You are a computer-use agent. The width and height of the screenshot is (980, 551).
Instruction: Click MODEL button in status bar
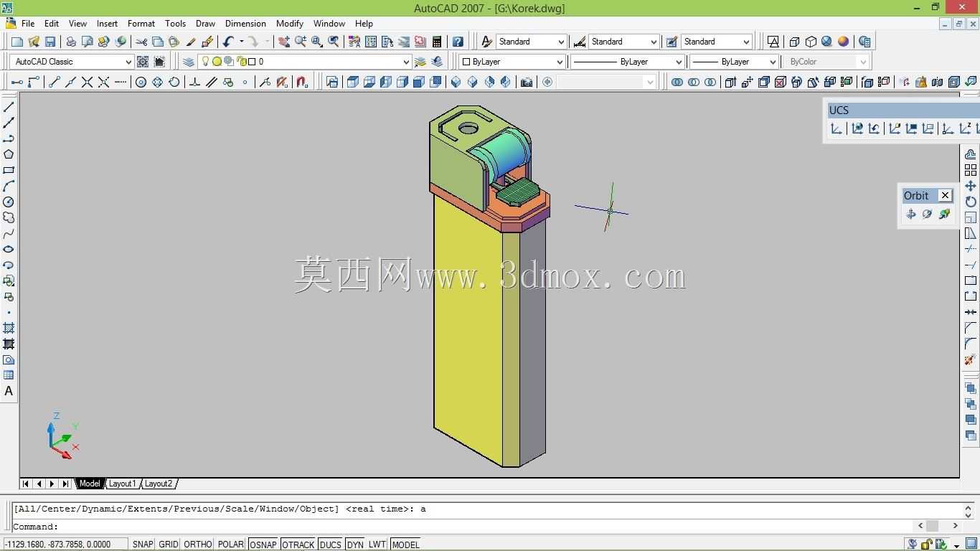pos(405,545)
